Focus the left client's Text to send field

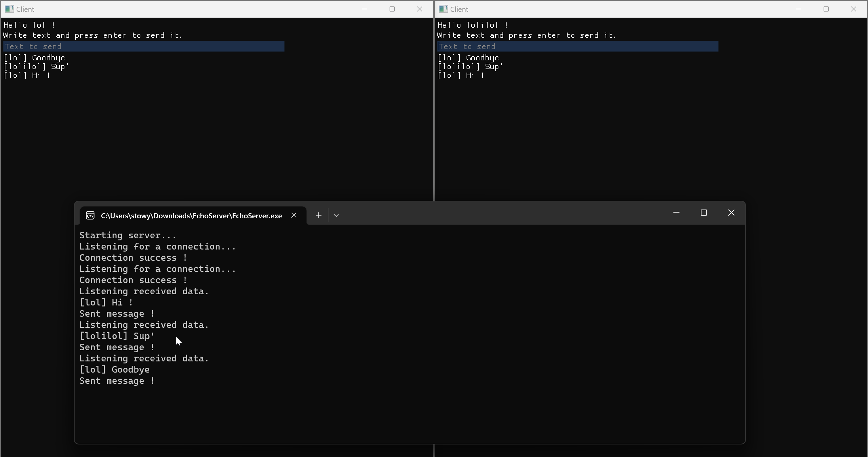click(x=144, y=46)
